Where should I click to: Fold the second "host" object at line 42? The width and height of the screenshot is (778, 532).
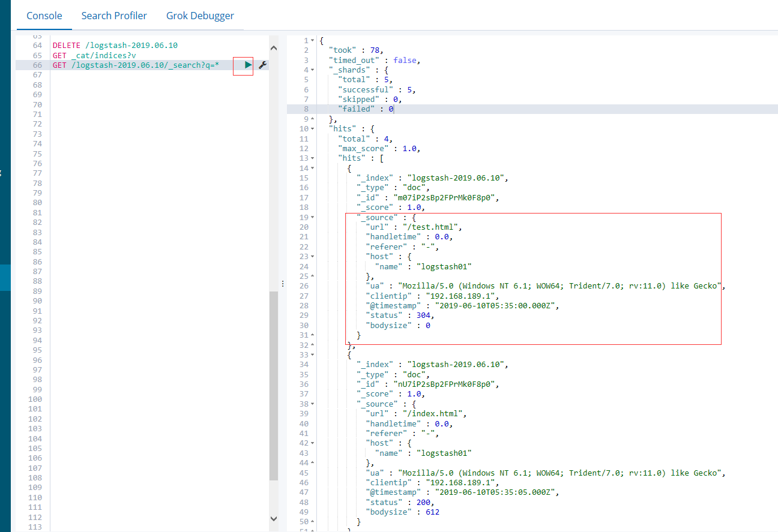click(x=313, y=443)
